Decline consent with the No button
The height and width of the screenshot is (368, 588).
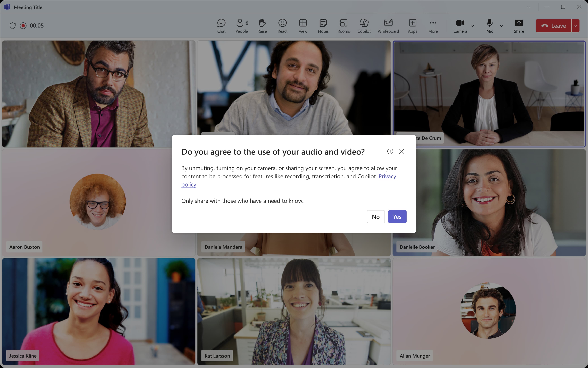click(376, 217)
